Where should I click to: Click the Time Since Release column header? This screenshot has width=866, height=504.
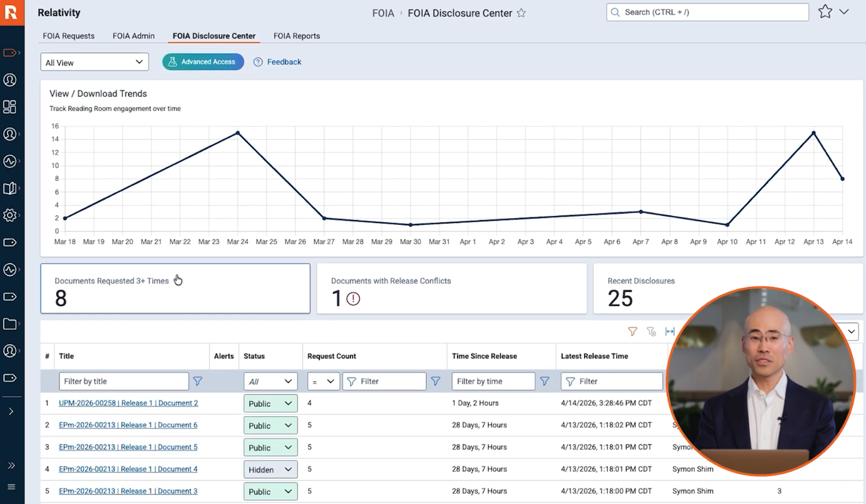(484, 356)
